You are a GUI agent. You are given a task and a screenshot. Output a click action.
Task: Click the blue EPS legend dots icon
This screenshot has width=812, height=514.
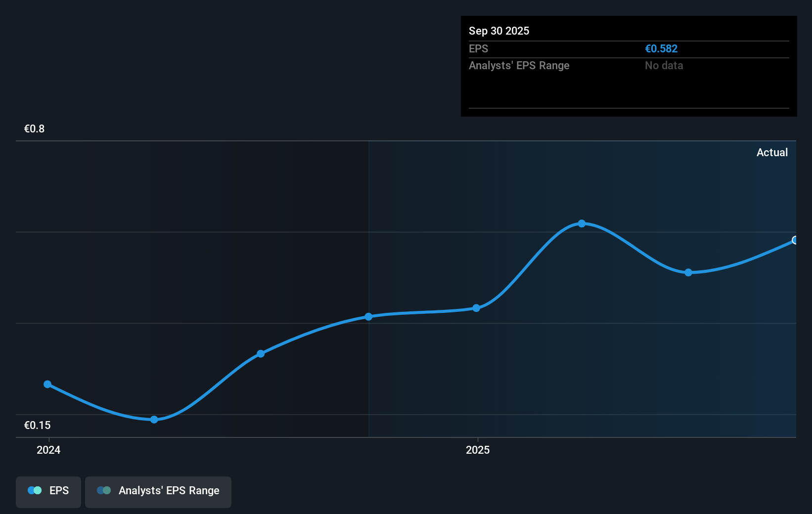(x=35, y=490)
